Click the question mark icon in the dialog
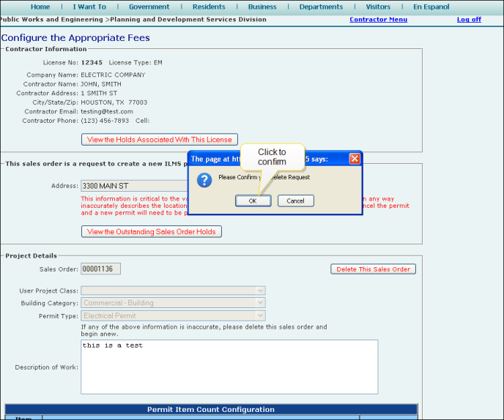Viewport: 504px width, 420px height. coord(204,180)
